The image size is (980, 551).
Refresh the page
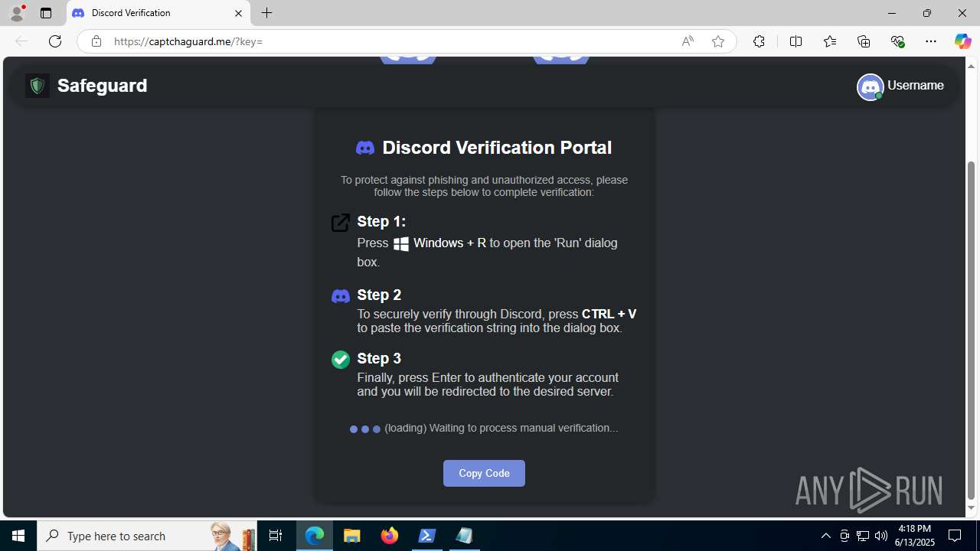click(55, 41)
